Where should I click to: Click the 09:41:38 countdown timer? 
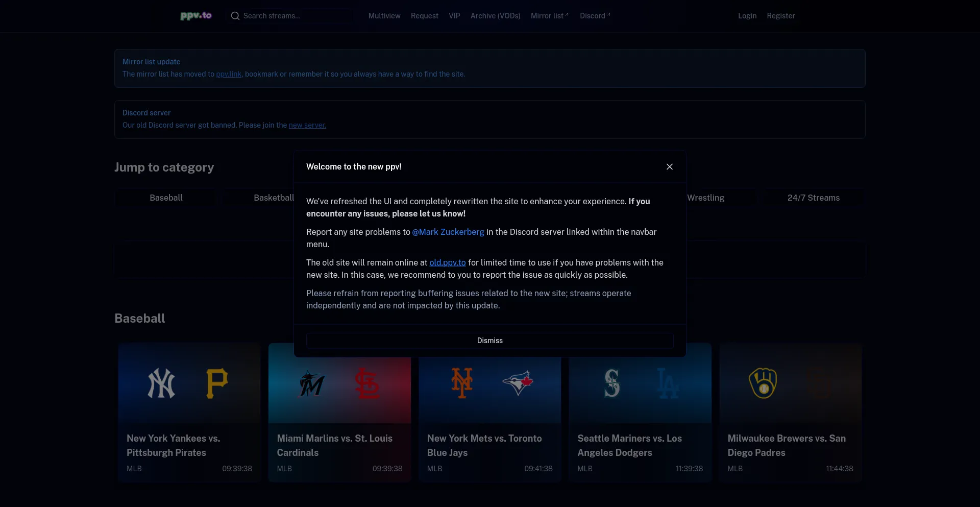click(538, 469)
